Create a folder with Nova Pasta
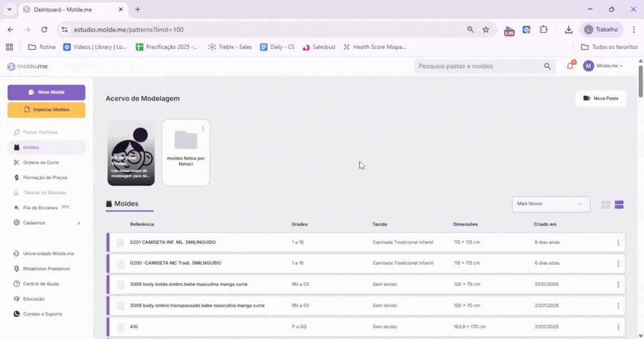This screenshot has width=644, height=339. (600, 98)
